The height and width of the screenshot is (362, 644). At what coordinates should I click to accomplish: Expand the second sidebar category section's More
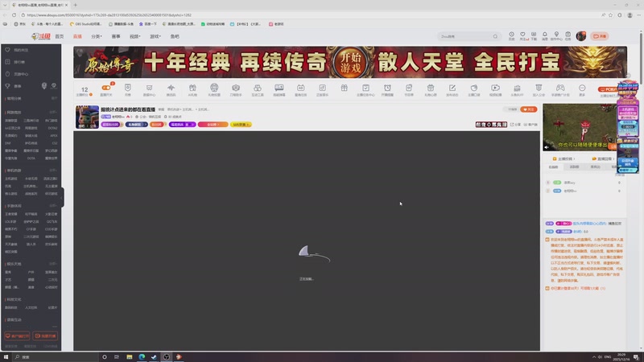53,171
